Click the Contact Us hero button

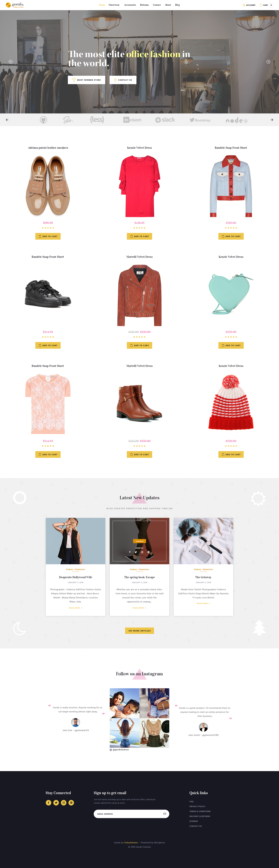coord(123,80)
